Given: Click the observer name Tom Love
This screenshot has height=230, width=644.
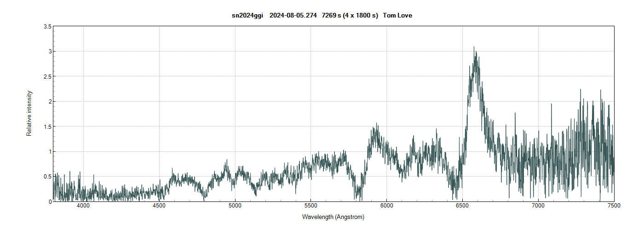Looking at the screenshot, I should point(397,16).
